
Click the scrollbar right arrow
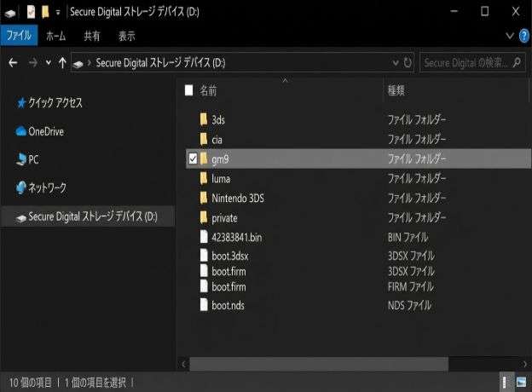click(x=525, y=365)
